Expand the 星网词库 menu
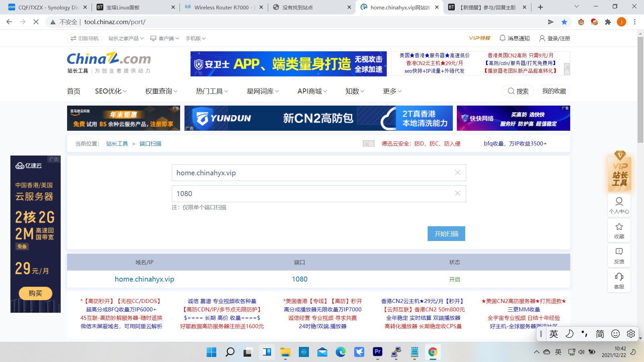 (x=263, y=91)
